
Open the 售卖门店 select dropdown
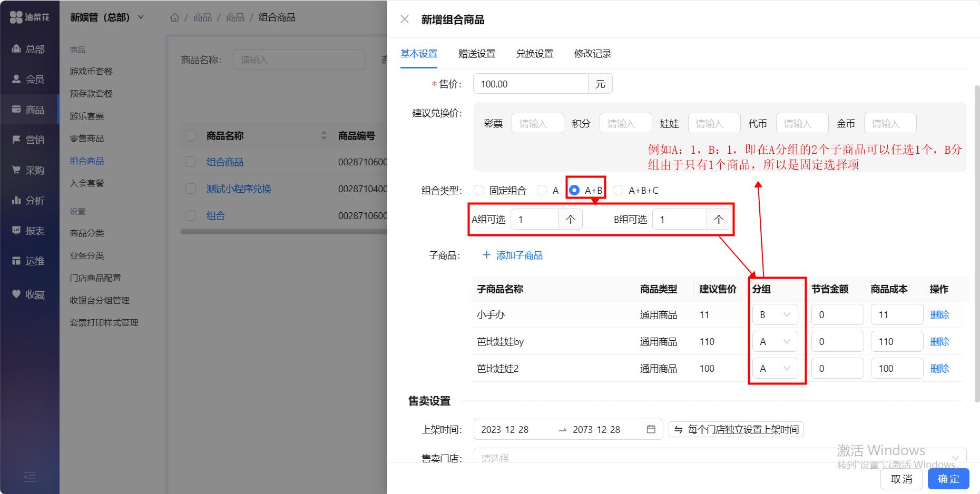(x=720, y=457)
